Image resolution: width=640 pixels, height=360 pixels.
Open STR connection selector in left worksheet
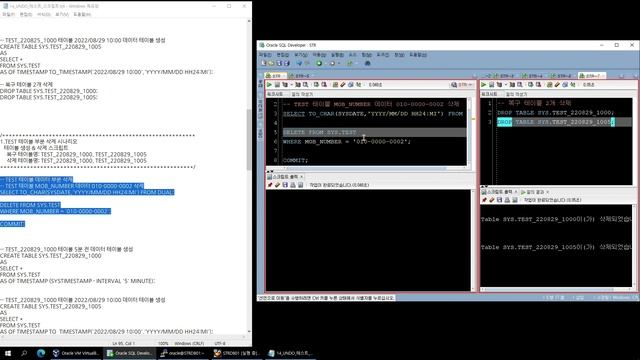(462, 84)
